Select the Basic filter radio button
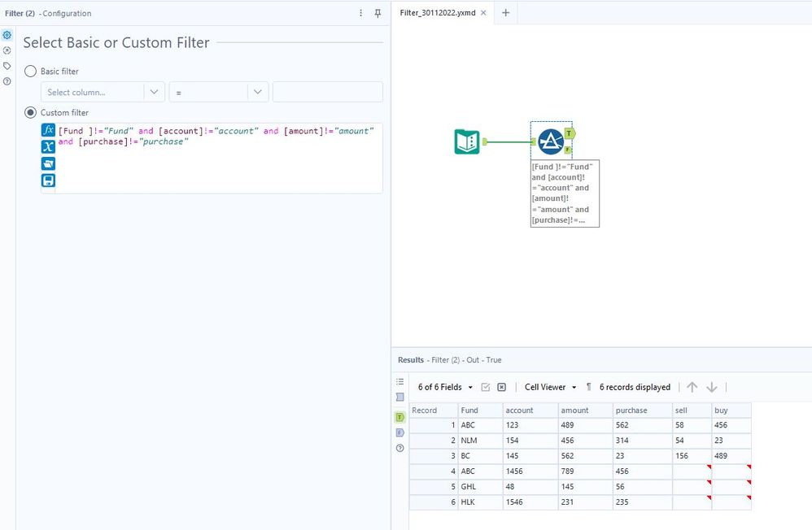This screenshot has width=812, height=530. point(31,71)
